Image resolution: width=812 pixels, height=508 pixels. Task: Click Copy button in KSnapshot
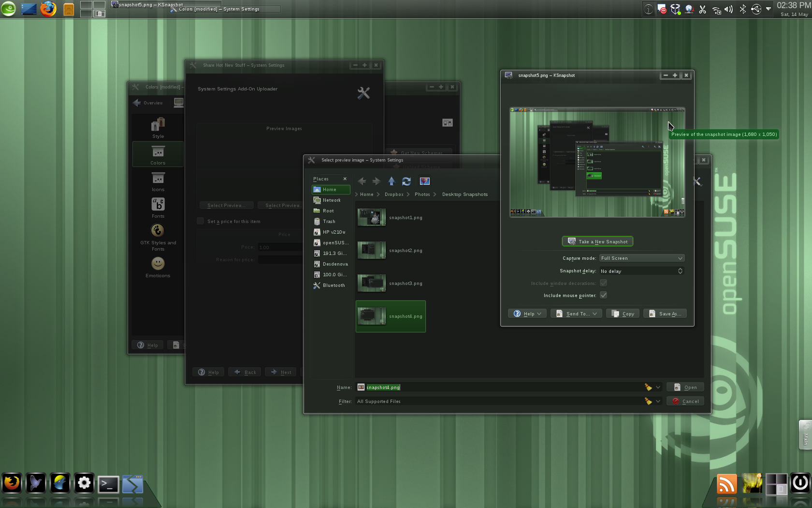point(623,314)
